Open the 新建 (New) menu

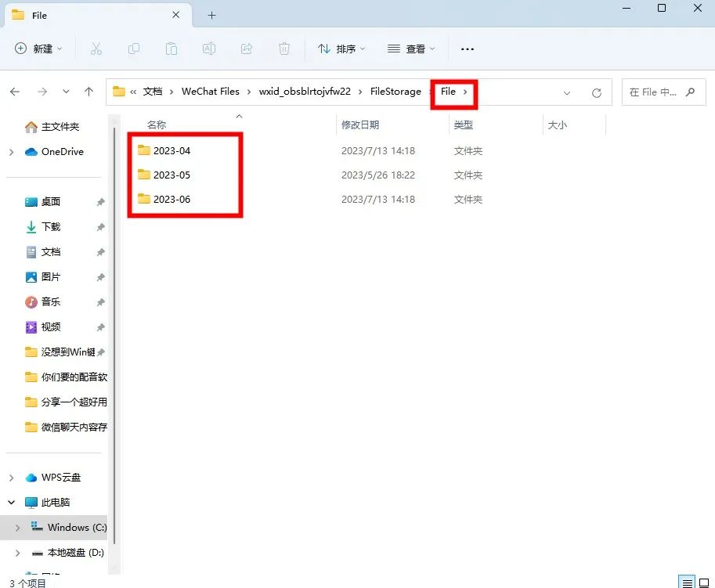coord(38,49)
